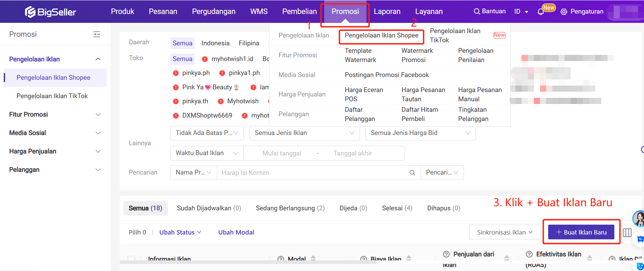Viewport: 644px width, 271px height.
Task: Click Buat Iklan Baru button
Action: click(x=581, y=232)
